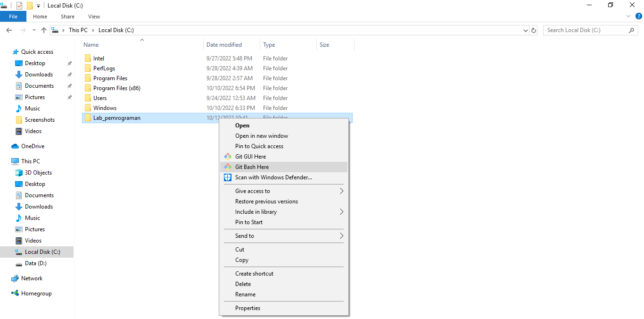Choose Pin to Quick access from menu
The image size is (644, 319).
point(259,146)
